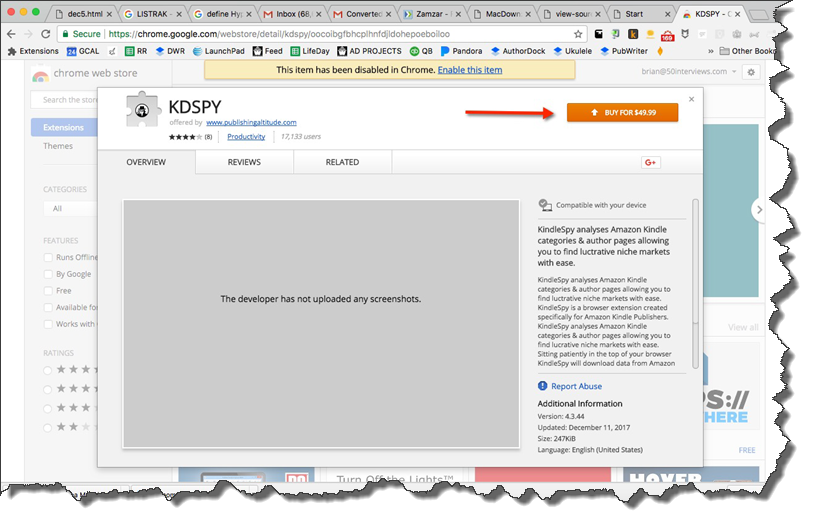This screenshot has width=815, height=524.
Task: Switch to the REVIEWS tab
Action: [x=244, y=162]
